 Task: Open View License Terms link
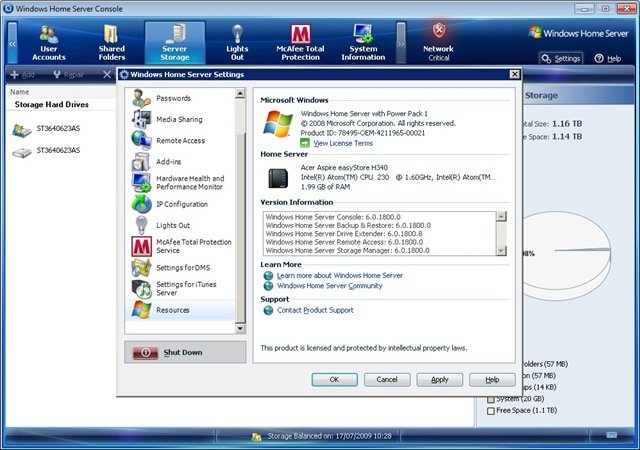[x=343, y=143]
